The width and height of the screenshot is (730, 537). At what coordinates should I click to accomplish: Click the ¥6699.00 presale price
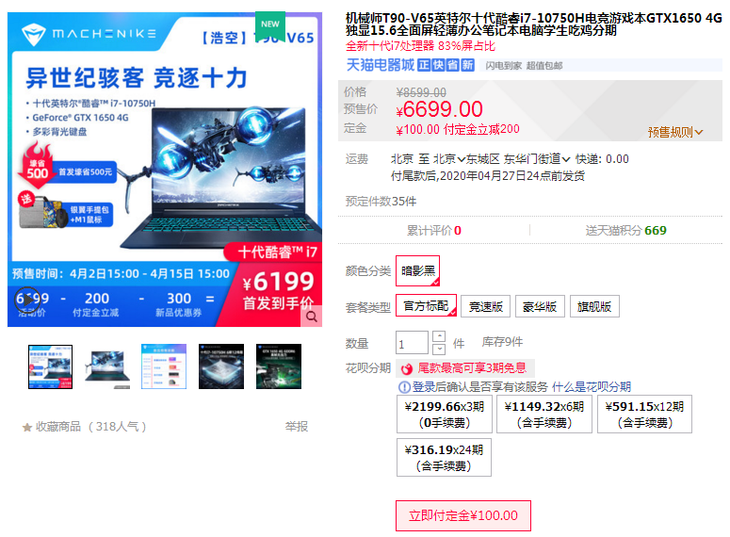439,110
